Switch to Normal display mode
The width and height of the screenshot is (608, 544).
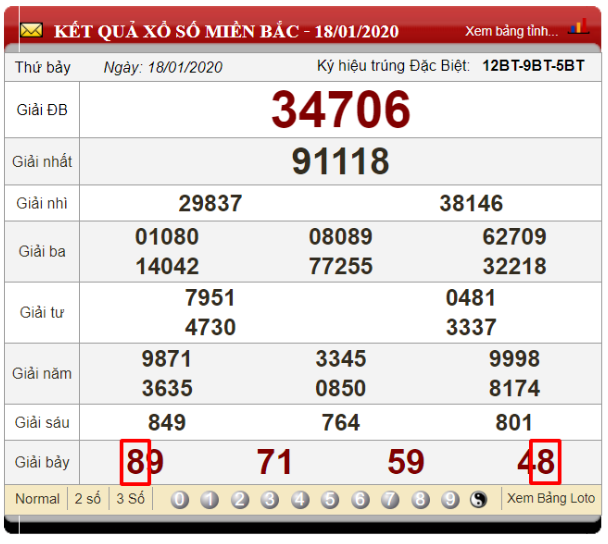click(x=37, y=499)
